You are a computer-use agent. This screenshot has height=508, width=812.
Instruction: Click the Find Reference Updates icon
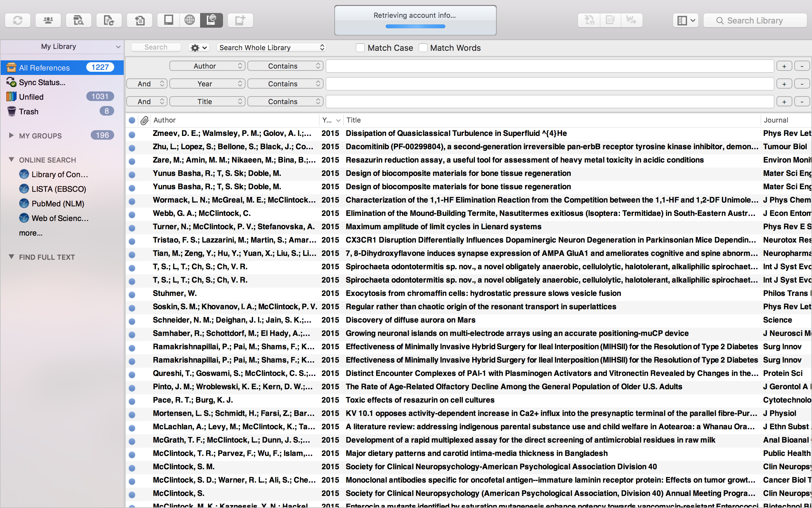109,21
